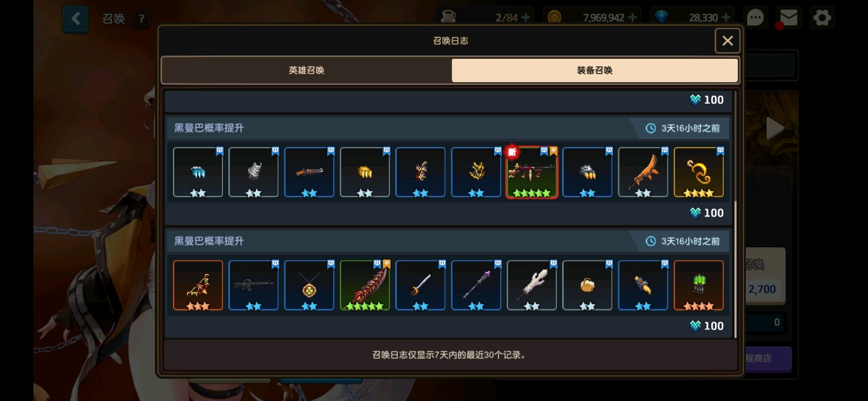The width and height of the screenshot is (868, 401).
Task: Tap the three-star red bow item
Action: [x=198, y=285]
